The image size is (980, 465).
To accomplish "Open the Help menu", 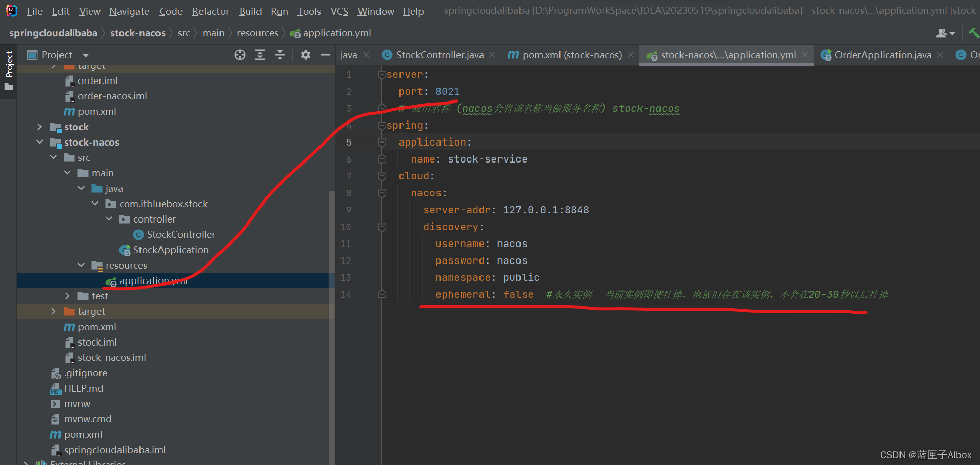I will [413, 11].
